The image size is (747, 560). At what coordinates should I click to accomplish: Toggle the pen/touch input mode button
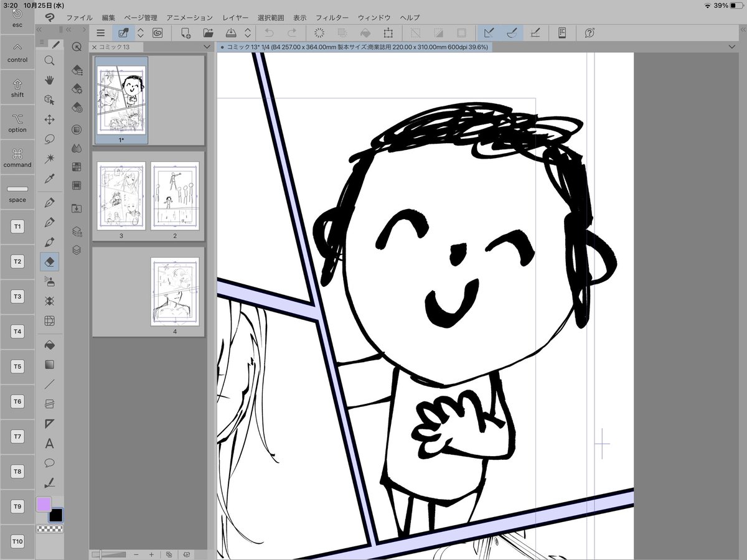pos(123,33)
